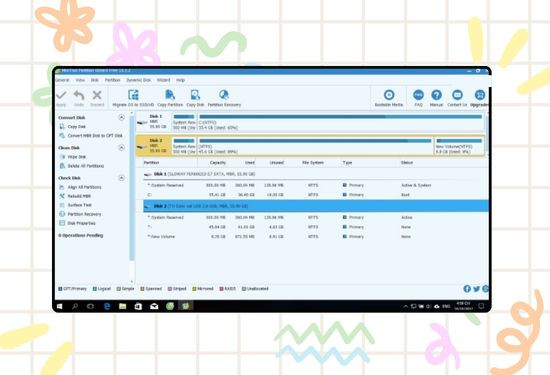Launch Migrate OS to SSD/HD wizard
This screenshot has width=550, height=375.
[133, 98]
